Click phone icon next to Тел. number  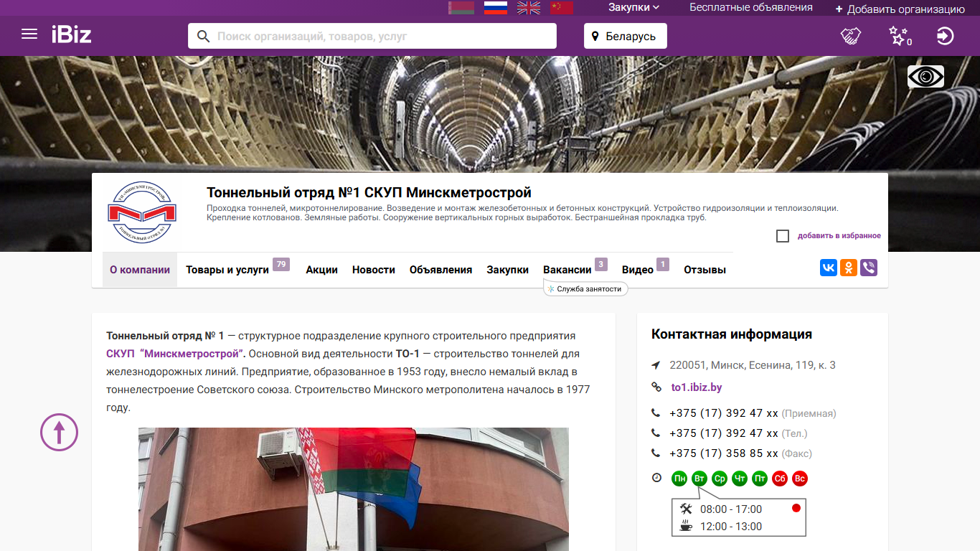tap(656, 433)
